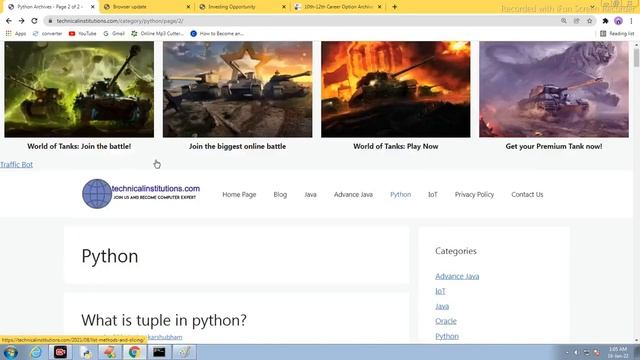Open IoT in site navigation
The height and width of the screenshot is (360, 640).
tap(433, 195)
